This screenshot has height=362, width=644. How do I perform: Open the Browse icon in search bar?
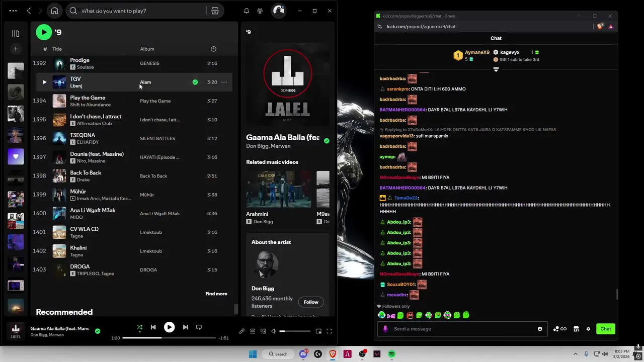[x=215, y=11]
